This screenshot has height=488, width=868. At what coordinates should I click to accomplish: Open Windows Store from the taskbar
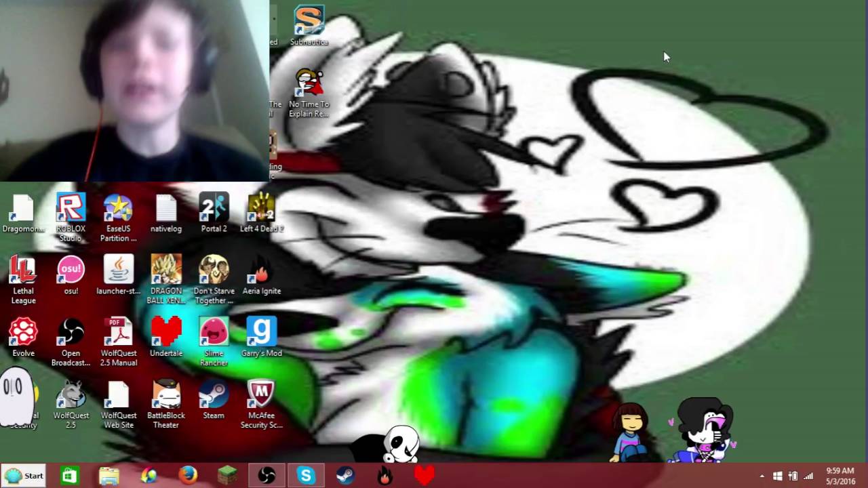pos(69,476)
